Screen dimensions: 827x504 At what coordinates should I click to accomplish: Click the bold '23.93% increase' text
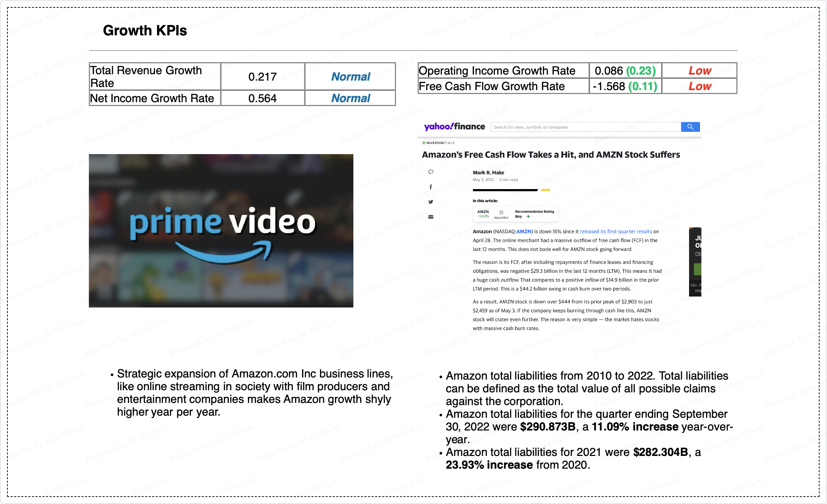(x=489, y=465)
